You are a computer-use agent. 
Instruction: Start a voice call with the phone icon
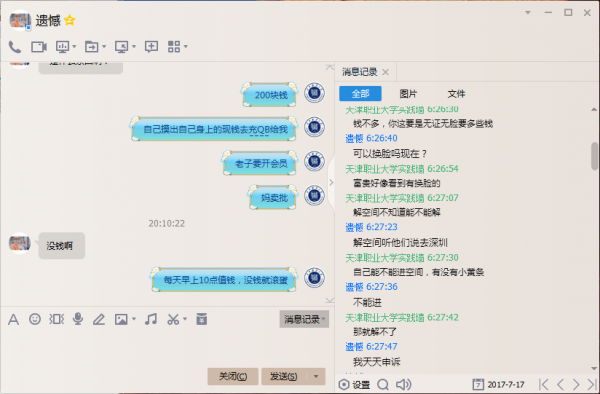coord(15,47)
